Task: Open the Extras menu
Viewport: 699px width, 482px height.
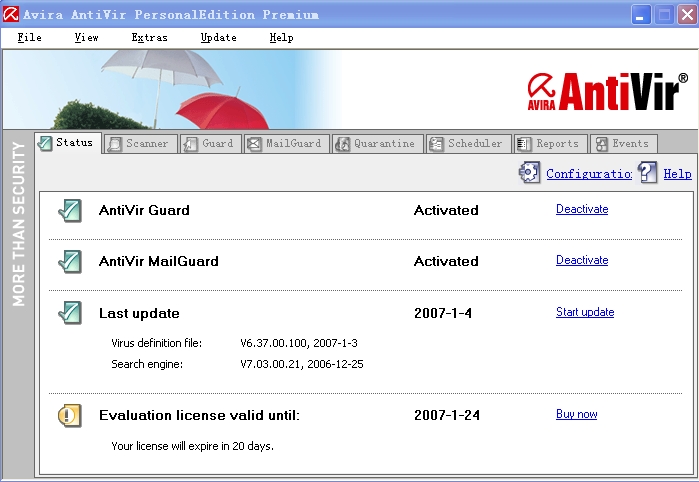Action: point(149,37)
